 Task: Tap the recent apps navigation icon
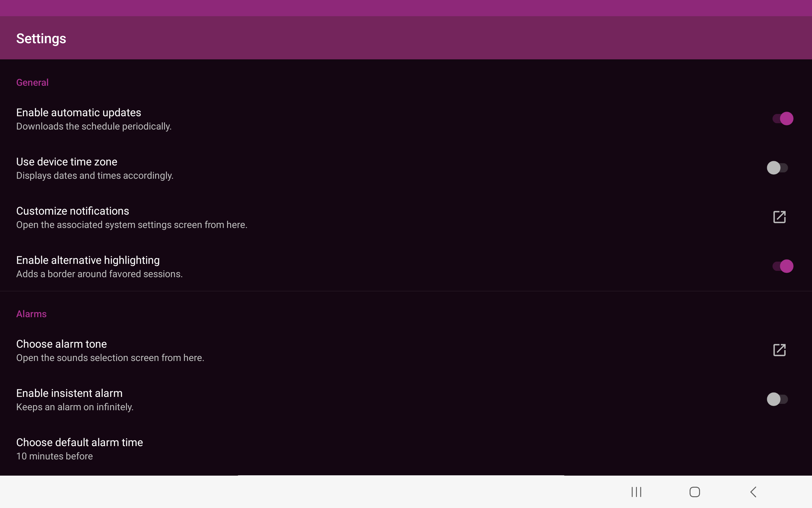click(636, 492)
